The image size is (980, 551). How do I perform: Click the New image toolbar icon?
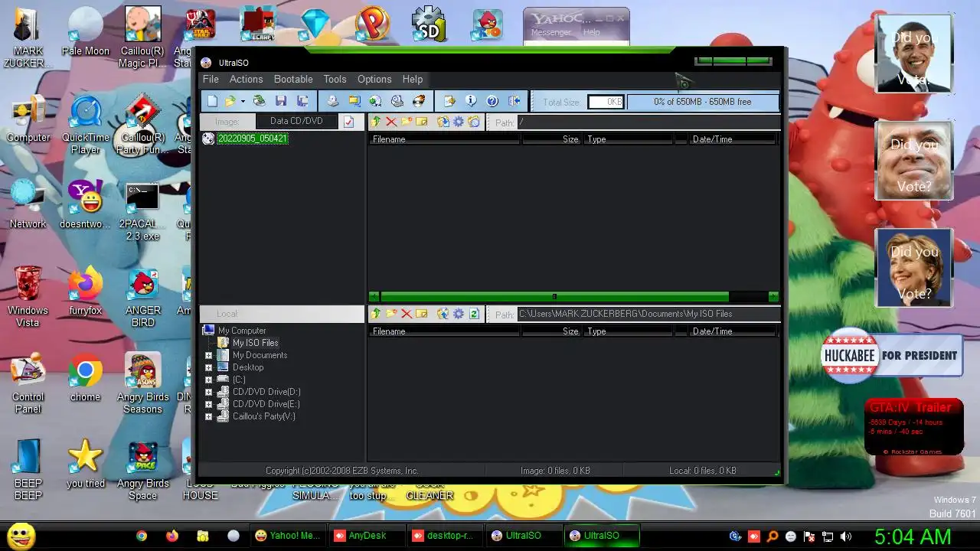pos(212,101)
